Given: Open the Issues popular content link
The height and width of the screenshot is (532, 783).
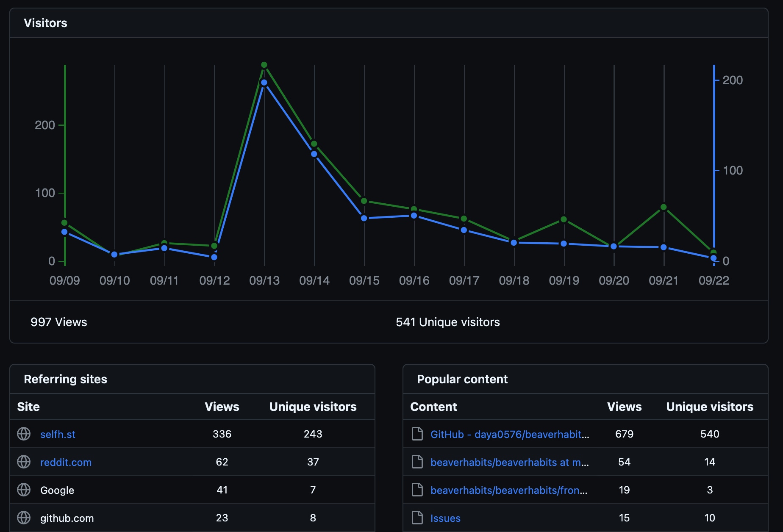Looking at the screenshot, I should click(445, 518).
